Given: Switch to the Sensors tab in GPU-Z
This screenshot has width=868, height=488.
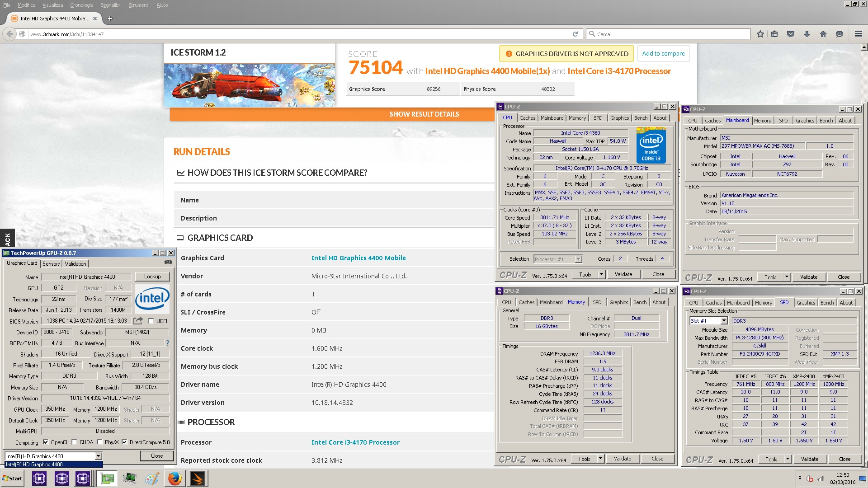Looking at the screenshot, I should [x=51, y=263].
